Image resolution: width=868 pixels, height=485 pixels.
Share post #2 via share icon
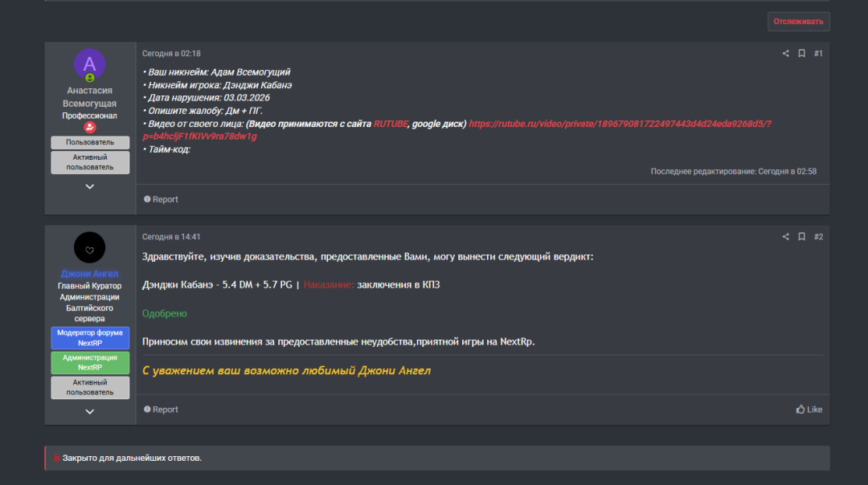[x=785, y=237]
